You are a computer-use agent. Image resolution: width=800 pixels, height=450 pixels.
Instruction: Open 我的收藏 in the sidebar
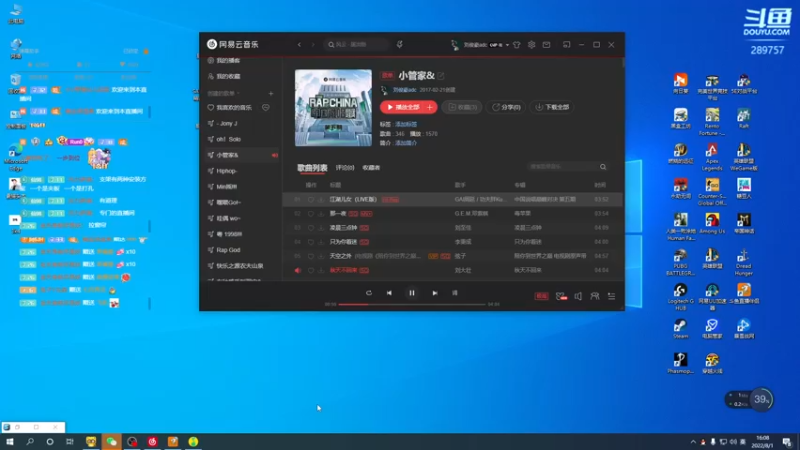click(228, 77)
